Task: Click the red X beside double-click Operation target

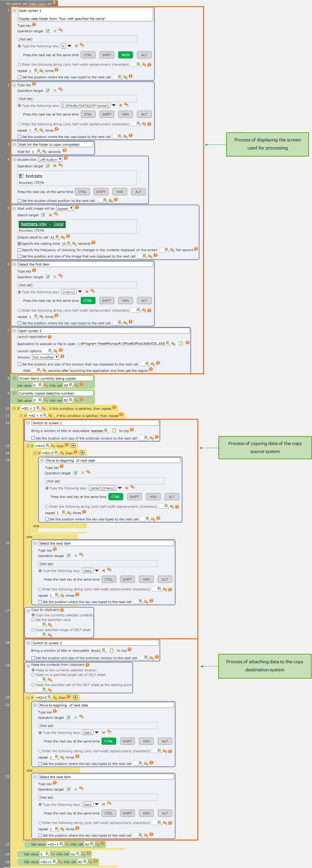Action: click(x=54, y=166)
